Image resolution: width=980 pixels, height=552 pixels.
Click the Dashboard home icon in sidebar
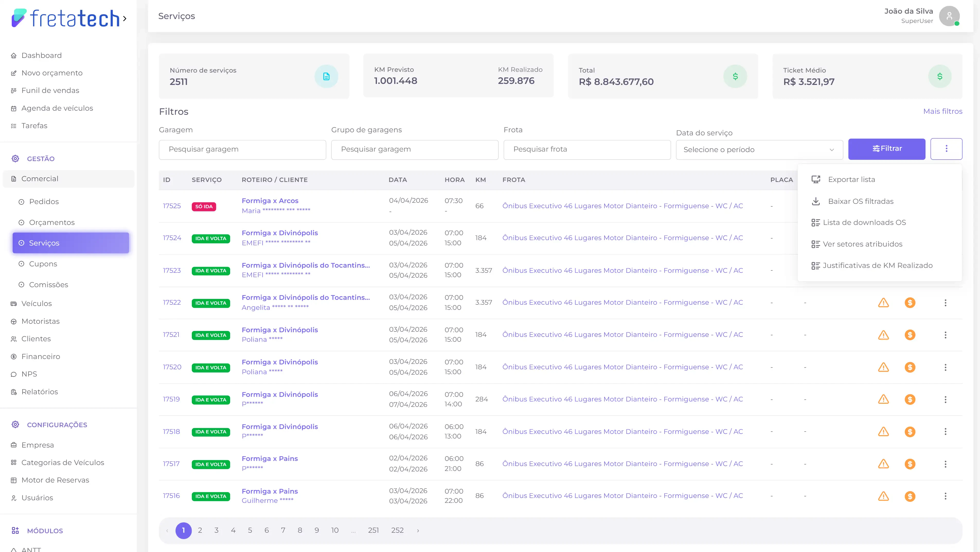(14, 56)
